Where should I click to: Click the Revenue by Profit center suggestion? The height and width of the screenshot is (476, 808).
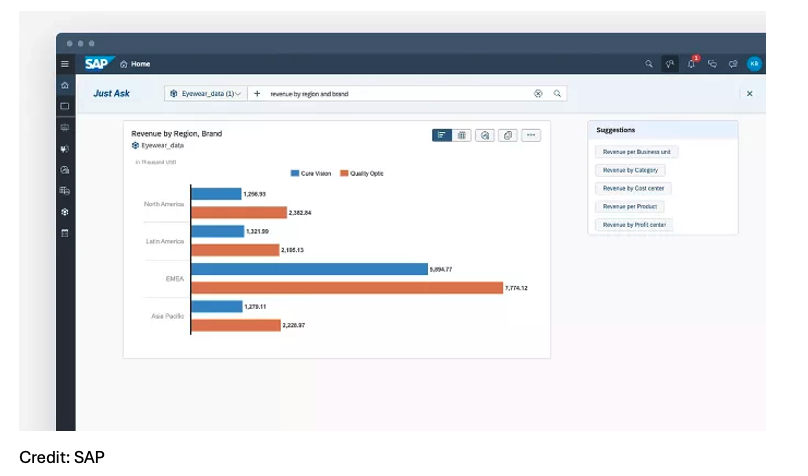(634, 225)
